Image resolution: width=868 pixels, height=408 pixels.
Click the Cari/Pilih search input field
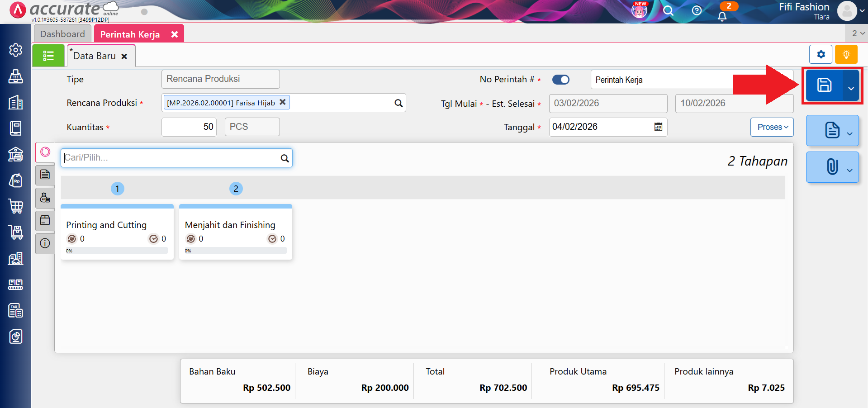(171, 158)
